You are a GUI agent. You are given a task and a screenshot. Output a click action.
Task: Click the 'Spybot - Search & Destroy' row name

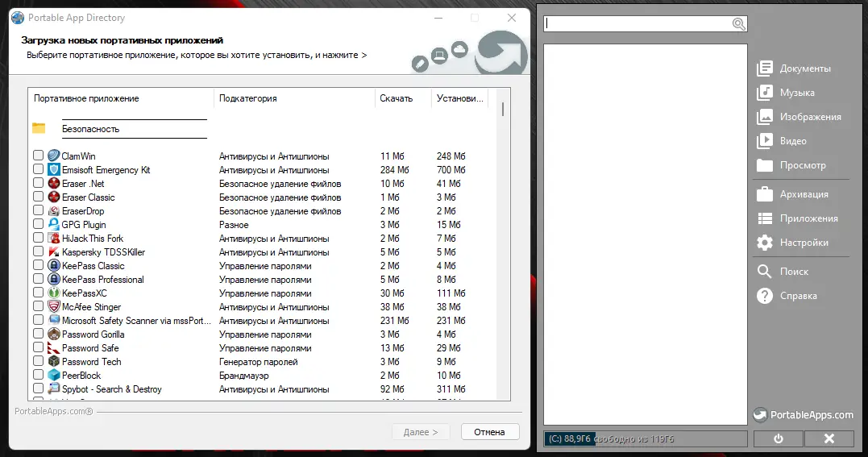click(x=112, y=389)
